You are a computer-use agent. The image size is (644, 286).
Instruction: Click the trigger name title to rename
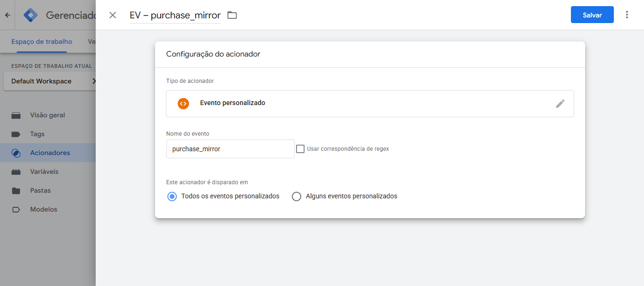[x=175, y=15]
